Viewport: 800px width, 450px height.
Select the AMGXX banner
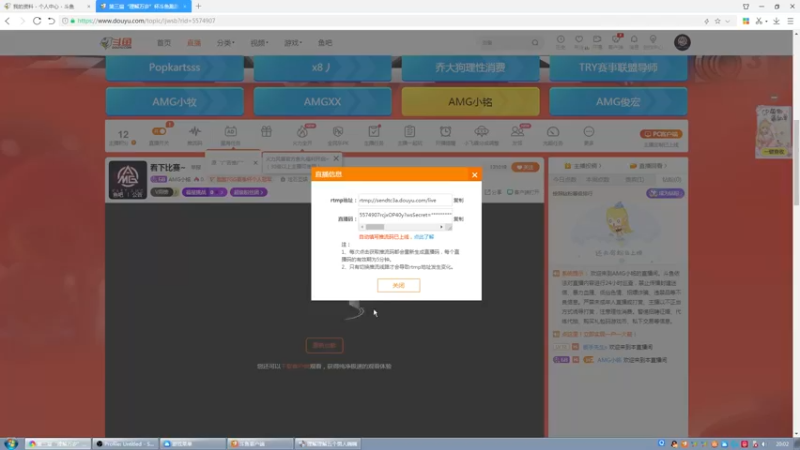tap(322, 102)
